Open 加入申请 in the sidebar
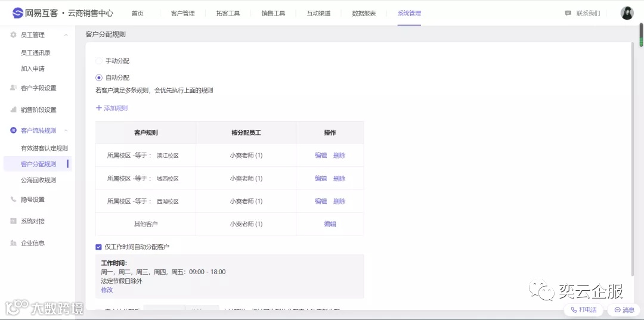The image size is (644, 320). click(x=32, y=69)
